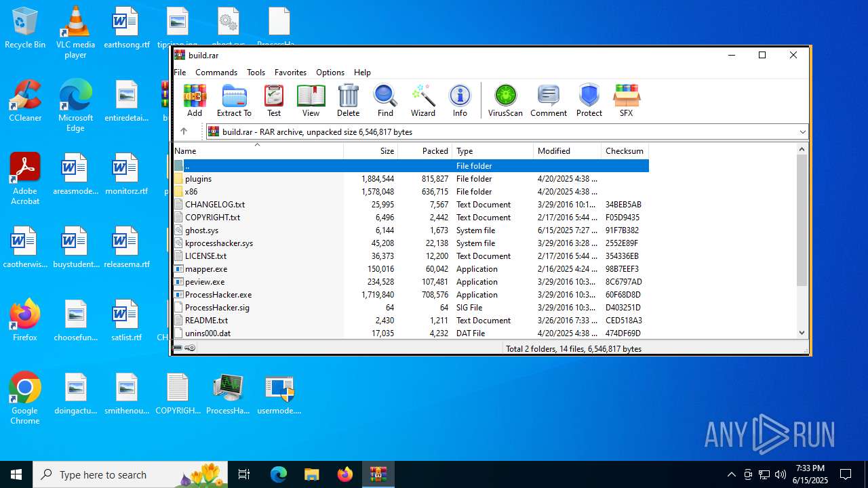
Task: Click the Find toolbar icon
Action: coord(385,100)
